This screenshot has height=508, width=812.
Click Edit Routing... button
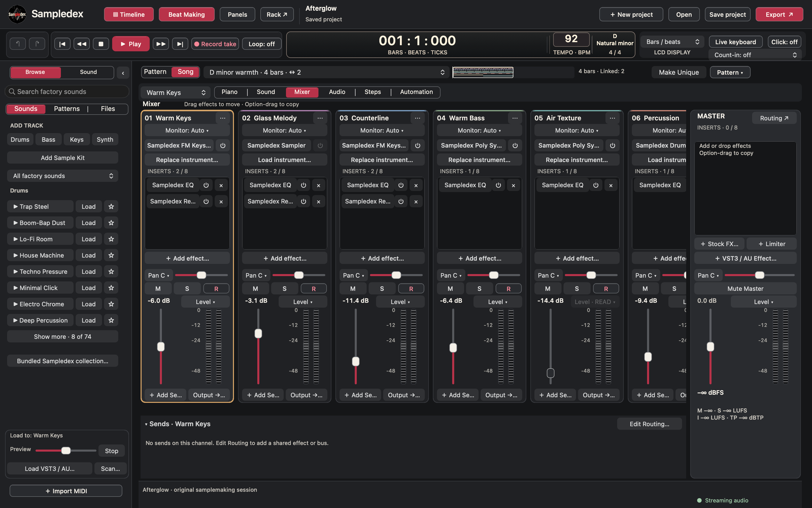(x=649, y=424)
